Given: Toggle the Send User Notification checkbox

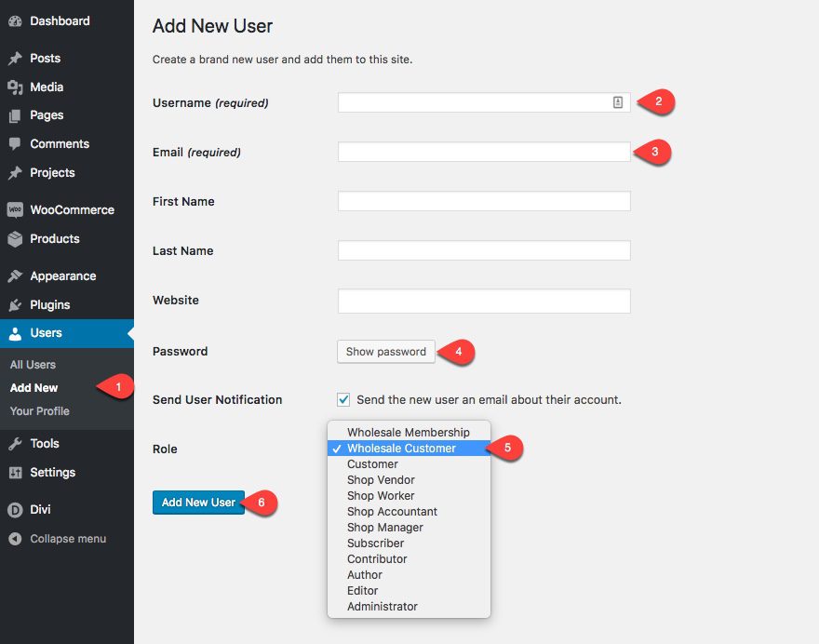Looking at the screenshot, I should click(x=343, y=399).
